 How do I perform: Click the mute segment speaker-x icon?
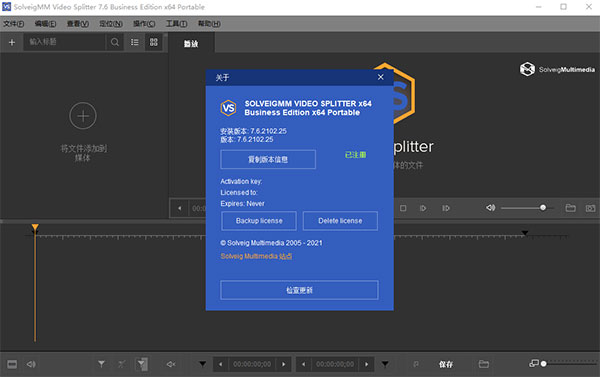coord(171,364)
